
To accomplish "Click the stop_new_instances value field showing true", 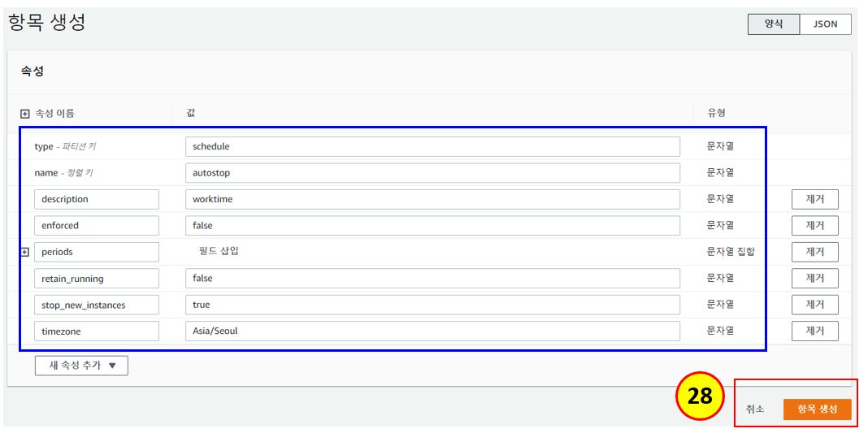I will (432, 305).
